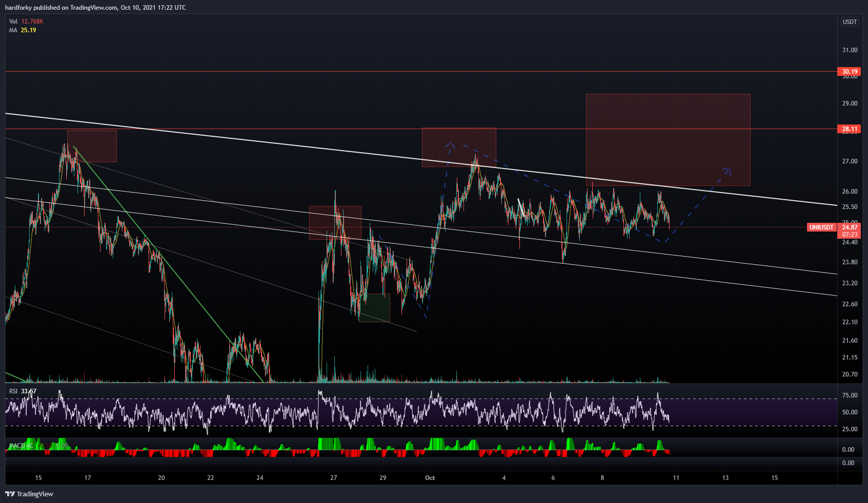Click the 50.00 RSI scale label
Viewport: 868px width, 503px height.
(850, 412)
